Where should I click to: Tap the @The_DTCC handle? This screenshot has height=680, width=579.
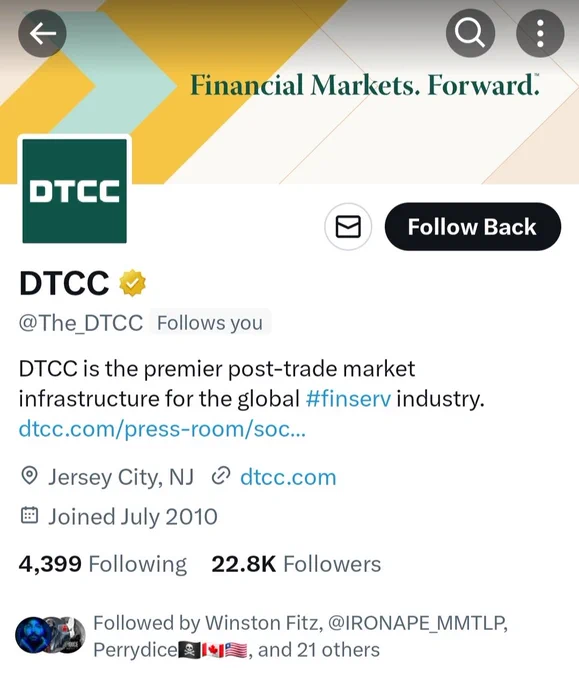point(81,323)
